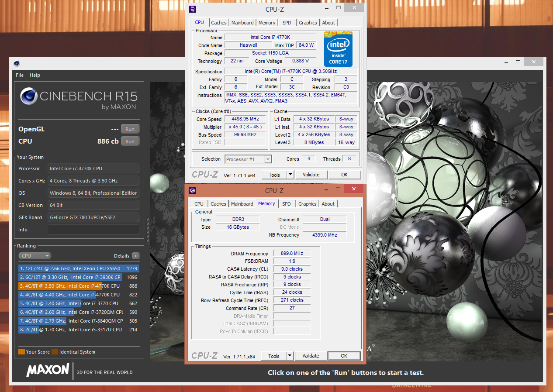The image size is (553, 392).
Task: Click Tools button in upper CPU-Z
Action: point(274,175)
